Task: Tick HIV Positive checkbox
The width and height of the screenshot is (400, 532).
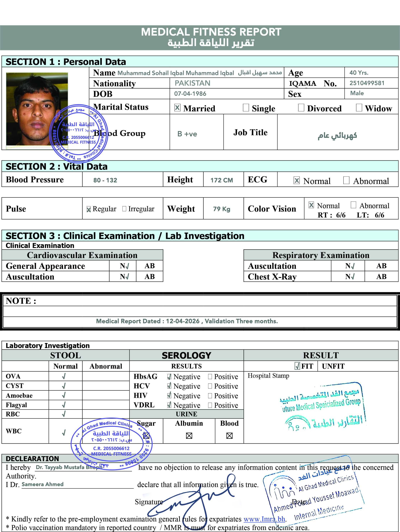Action: tap(210, 396)
